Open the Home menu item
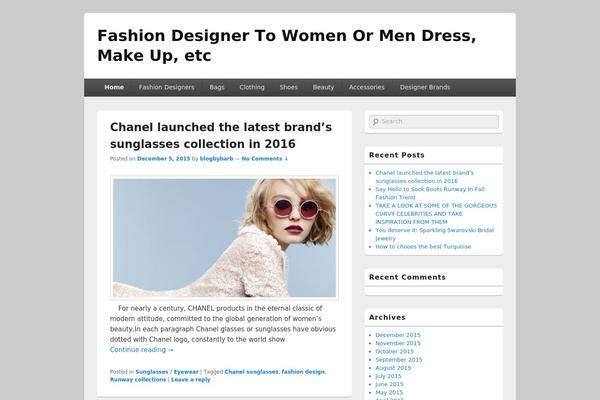The width and height of the screenshot is (600, 400). pos(114,87)
